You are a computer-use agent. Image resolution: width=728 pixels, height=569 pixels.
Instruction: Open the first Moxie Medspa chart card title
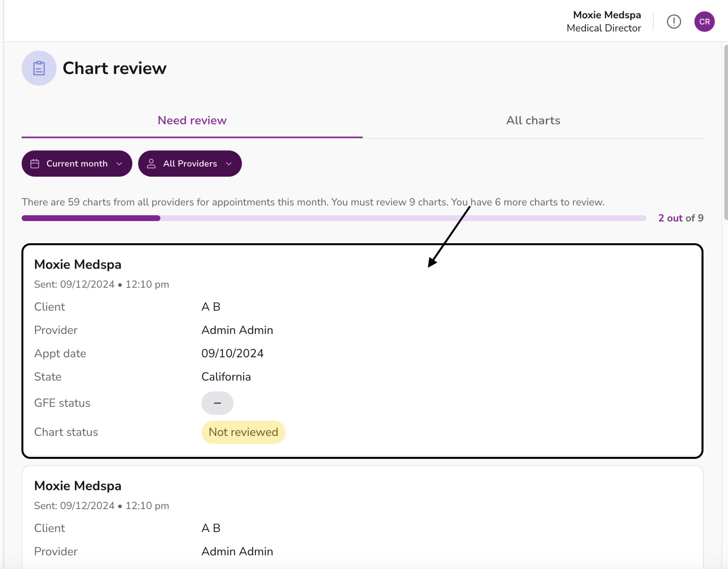(x=78, y=264)
